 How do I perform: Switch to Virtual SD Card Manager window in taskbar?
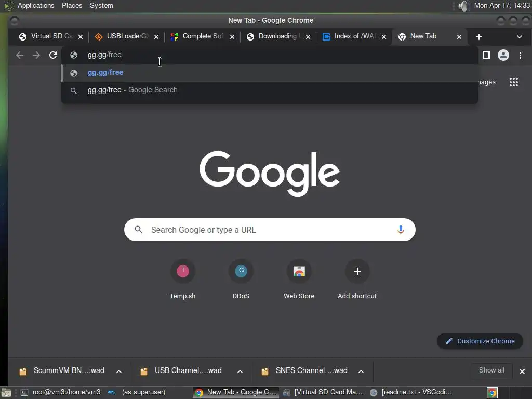point(323,393)
